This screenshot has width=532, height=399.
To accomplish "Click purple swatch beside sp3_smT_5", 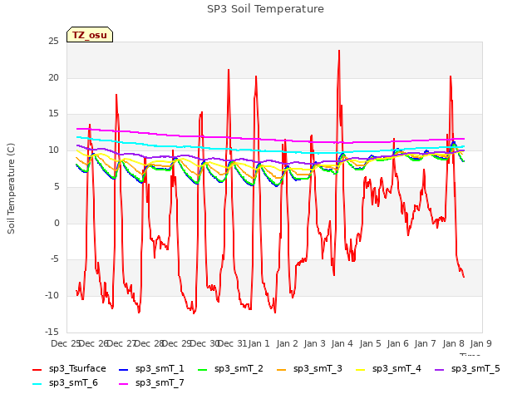I will click(440, 369).
